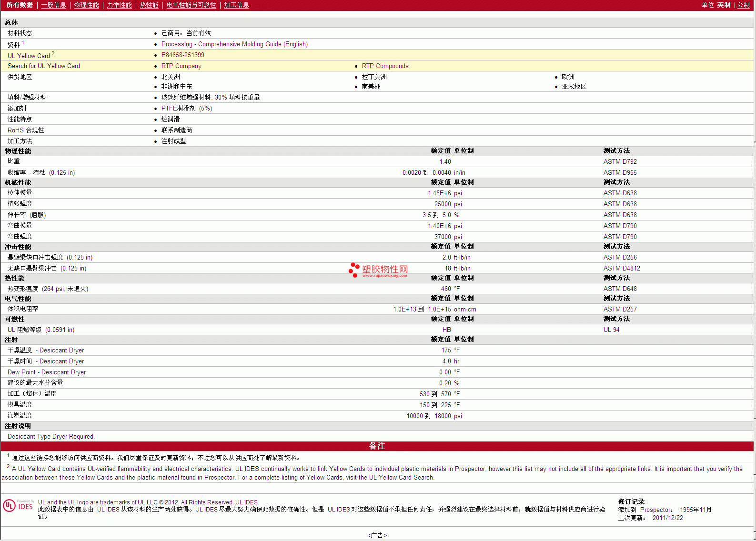Select the ASTM D256 test method
Screen dimensions: 756x541
pyautogui.click(x=620, y=258)
